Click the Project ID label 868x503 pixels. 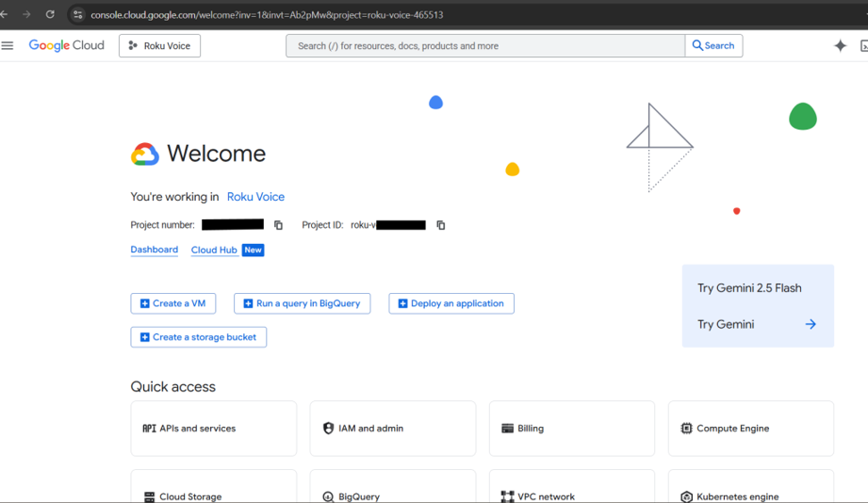click(x=322, y=225)
